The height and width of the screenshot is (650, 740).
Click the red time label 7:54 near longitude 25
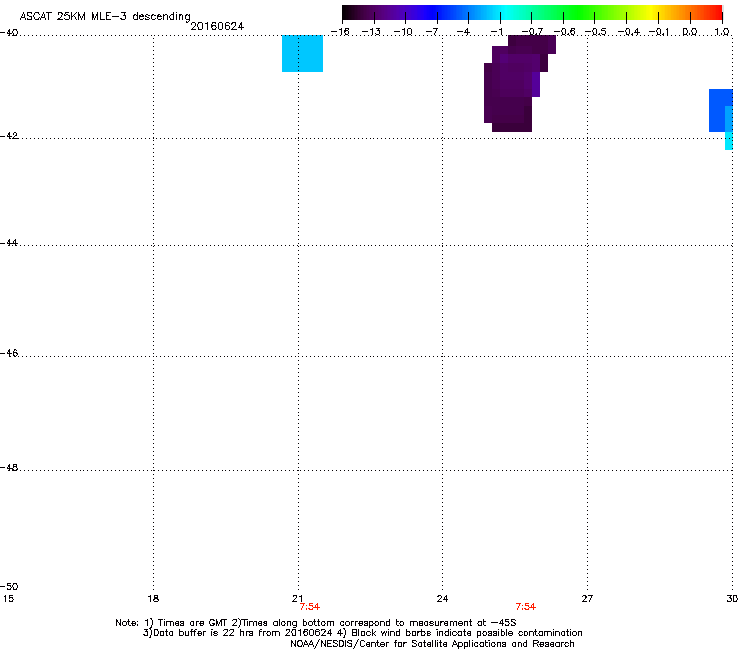point(526,607)
